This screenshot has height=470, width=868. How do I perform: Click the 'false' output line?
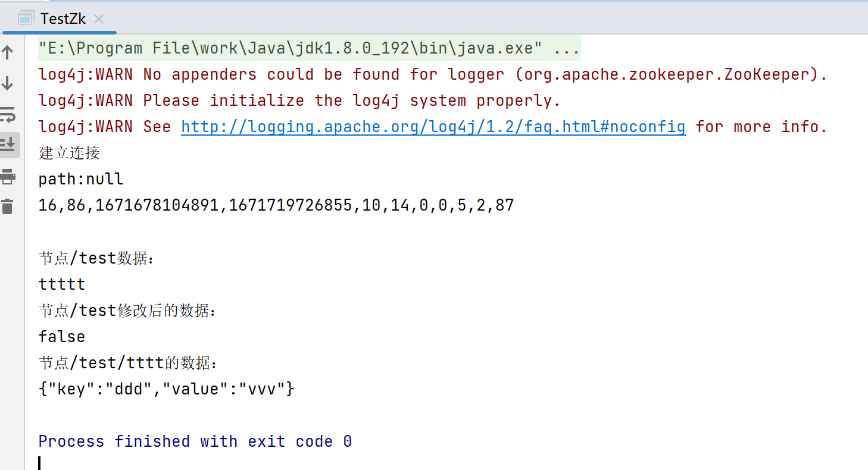(62, 337)
